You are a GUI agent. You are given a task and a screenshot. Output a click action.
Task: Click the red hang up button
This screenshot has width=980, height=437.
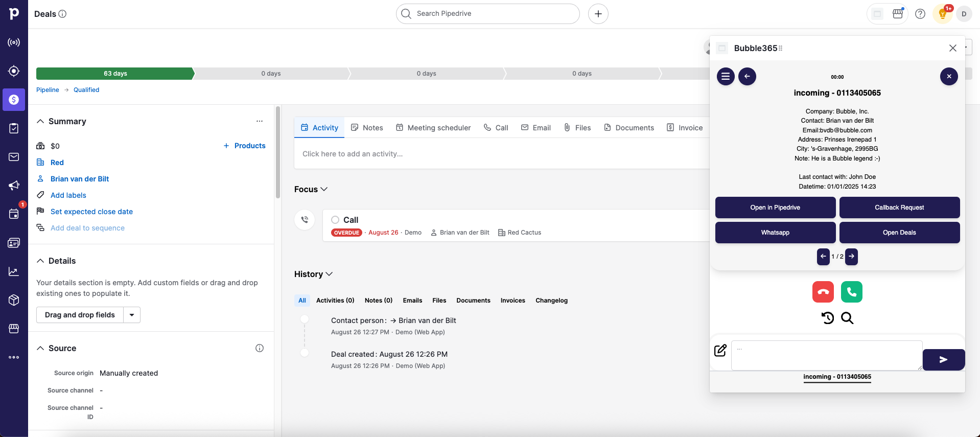pos(823,292)
